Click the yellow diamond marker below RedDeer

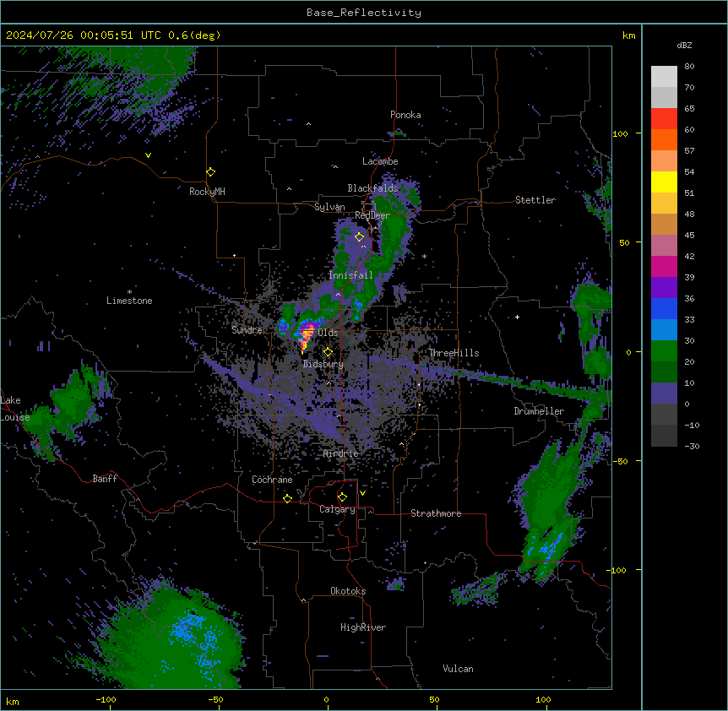click(359, 237)
